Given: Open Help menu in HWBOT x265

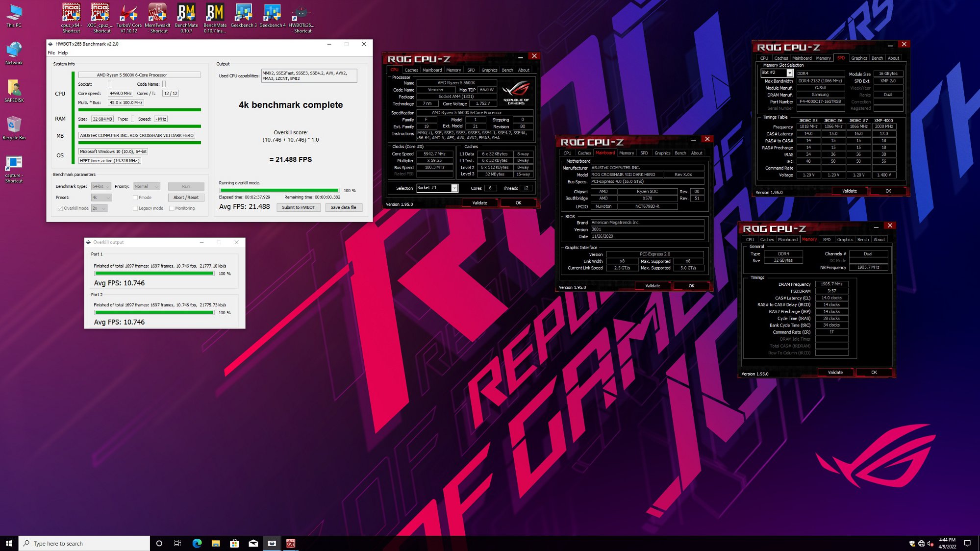Looking at the screenshot, I should (x=63, y=53).
